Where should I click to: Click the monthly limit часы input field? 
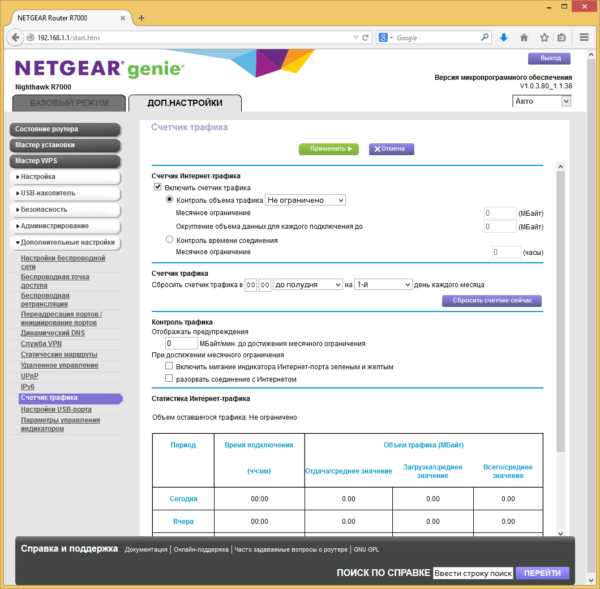[506, 252]
